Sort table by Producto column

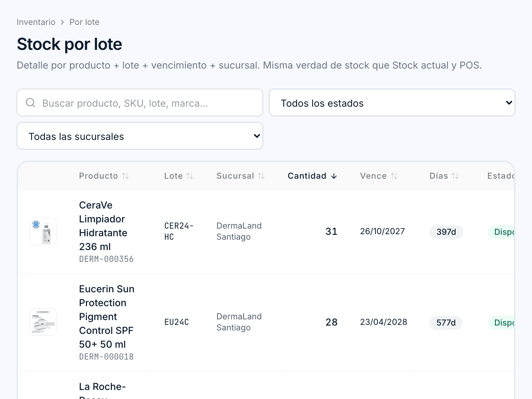click(x=104, y=176)
